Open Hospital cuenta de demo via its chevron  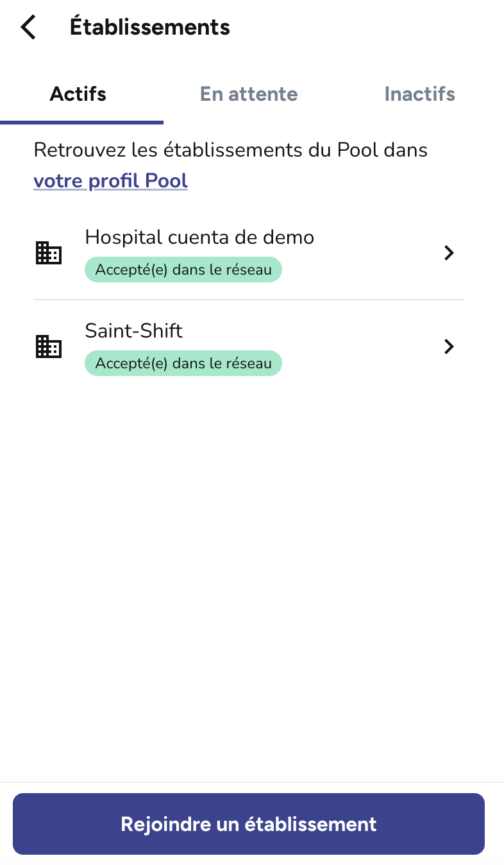[x=449, y=253]
